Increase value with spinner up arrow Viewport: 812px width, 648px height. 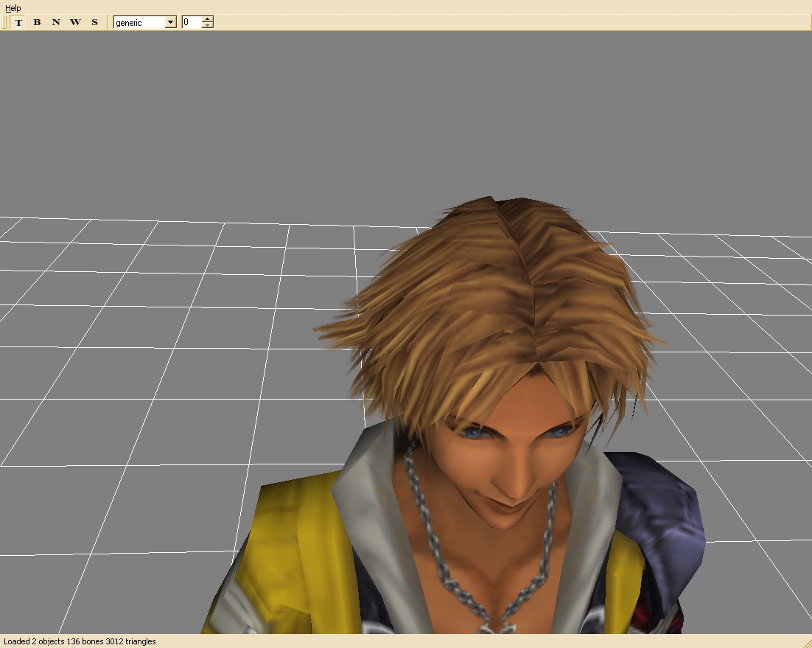coord(207,19)
